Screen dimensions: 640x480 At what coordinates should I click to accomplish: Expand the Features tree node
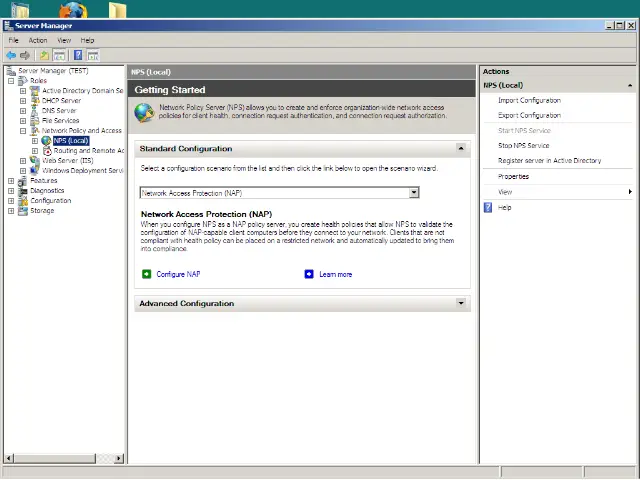click(x=11, y=181)
